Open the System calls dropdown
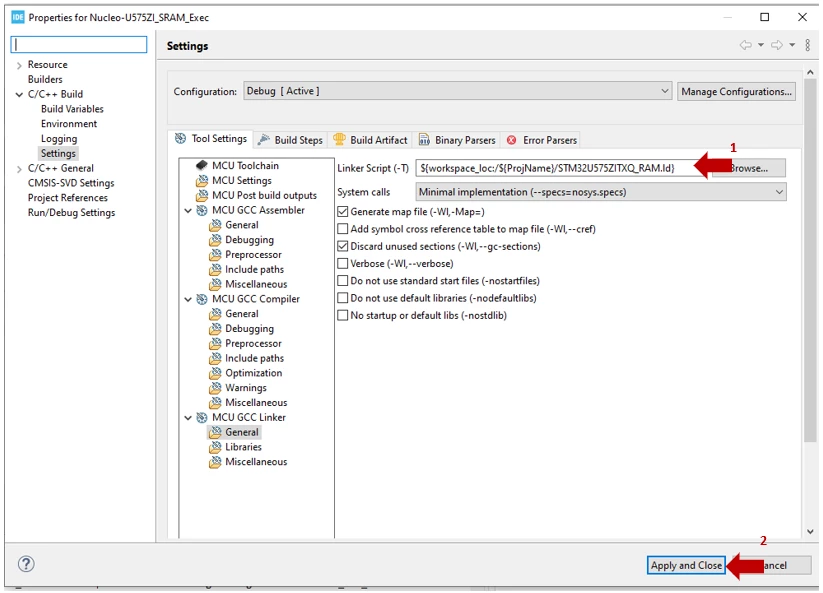This screenshot has height=593, width=823. point(600,192)
